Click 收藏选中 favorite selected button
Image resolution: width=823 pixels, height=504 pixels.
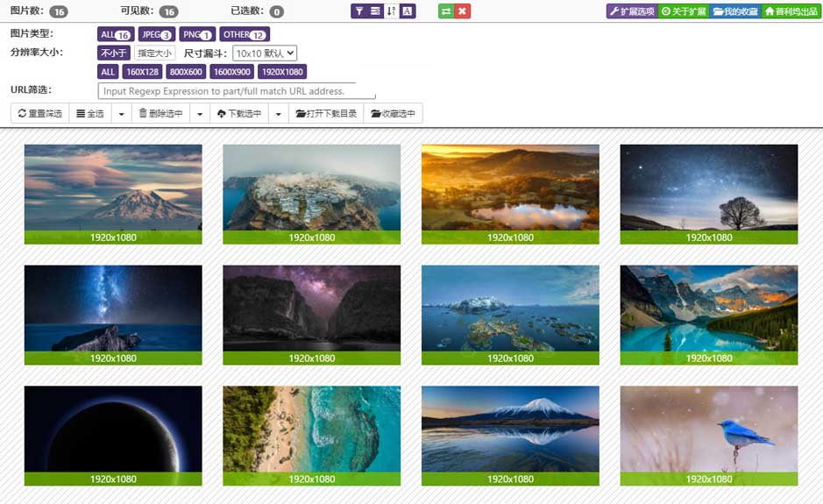(x=394, y=113)
